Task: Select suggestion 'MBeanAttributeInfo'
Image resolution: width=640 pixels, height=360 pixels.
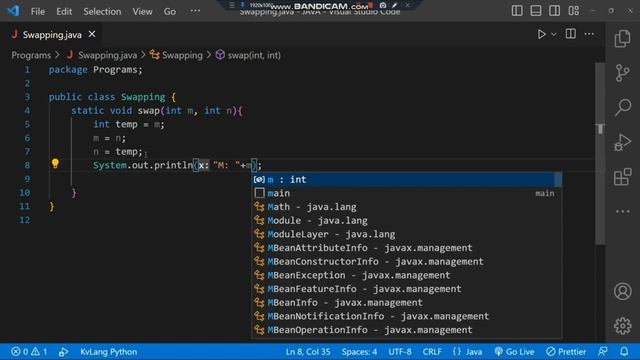Action: click(407, 248)
